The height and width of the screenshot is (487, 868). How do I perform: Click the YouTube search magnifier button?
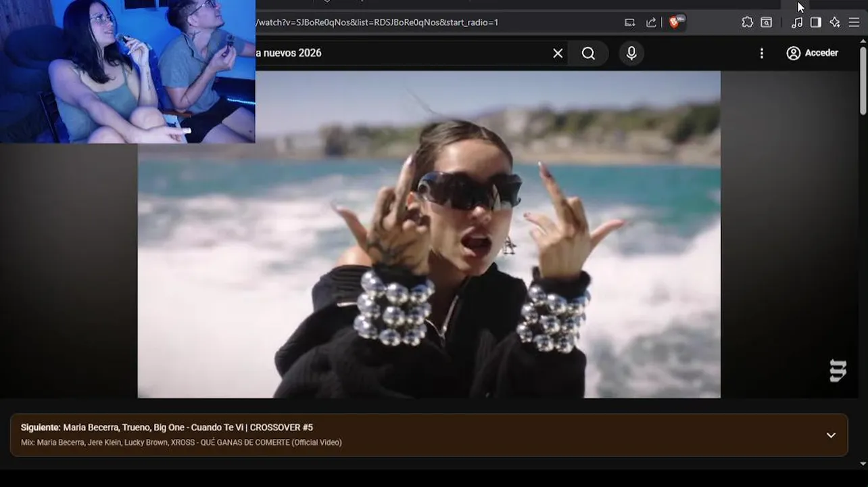(588, 53)
